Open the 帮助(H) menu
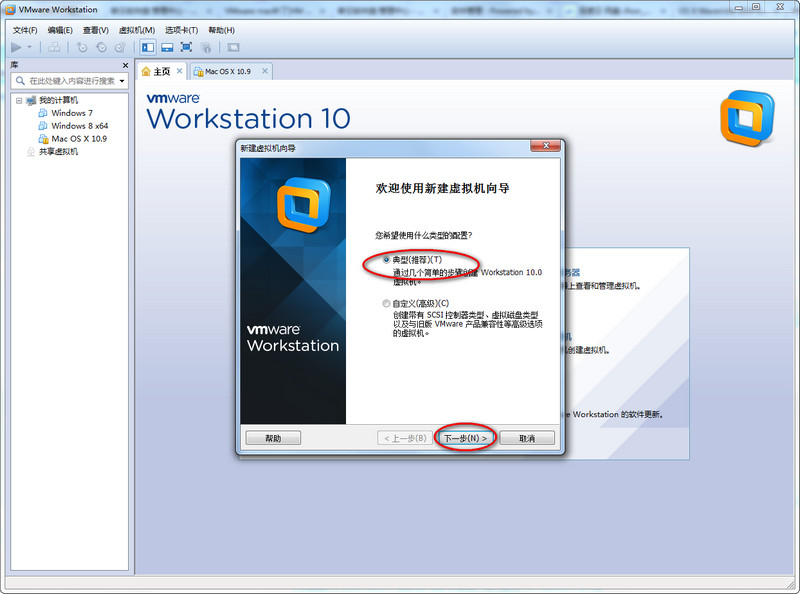Image resolution: width=800 pixels, height=594 pixels. point(221,30)
